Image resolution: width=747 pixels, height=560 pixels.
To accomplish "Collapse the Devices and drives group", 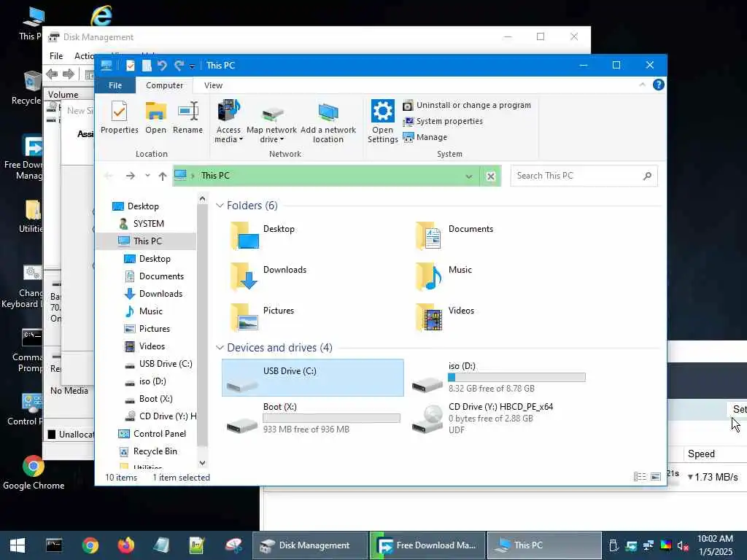I will pyautogui.click(x=220, y=348).
